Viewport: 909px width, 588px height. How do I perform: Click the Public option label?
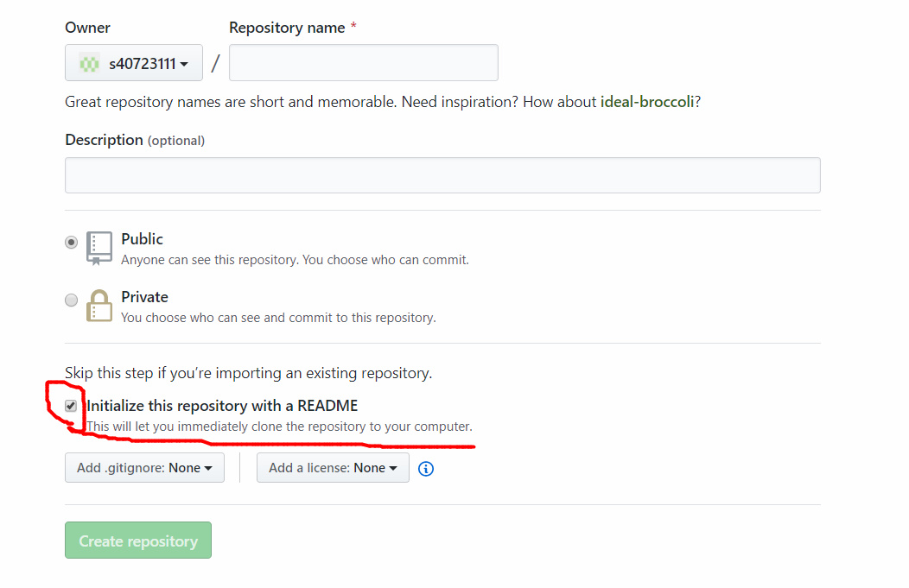pyautogui.click(x=142, y=239)
